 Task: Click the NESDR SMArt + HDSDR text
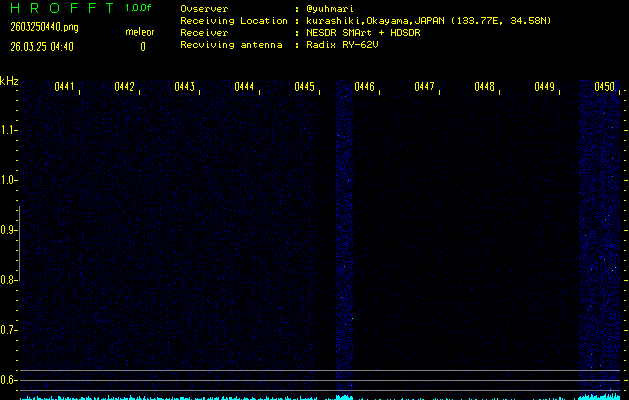[363, 33]
